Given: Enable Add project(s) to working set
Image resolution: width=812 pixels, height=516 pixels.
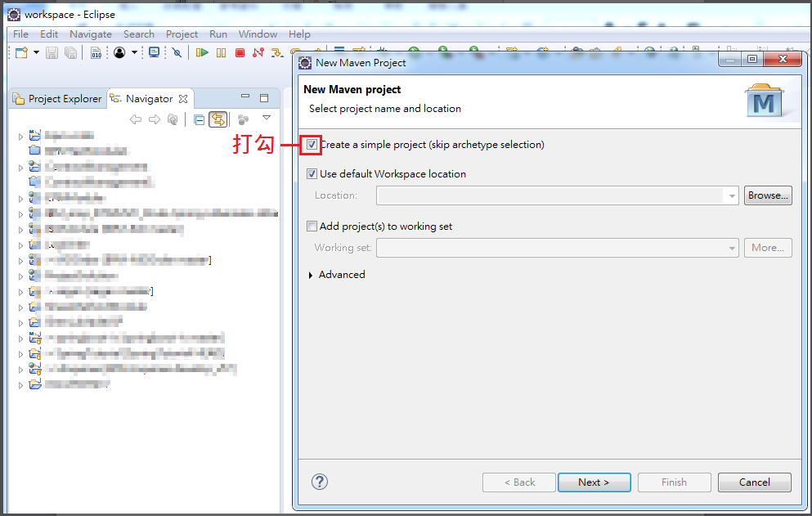Looking at the screenshot, I should tap(312, 226).
